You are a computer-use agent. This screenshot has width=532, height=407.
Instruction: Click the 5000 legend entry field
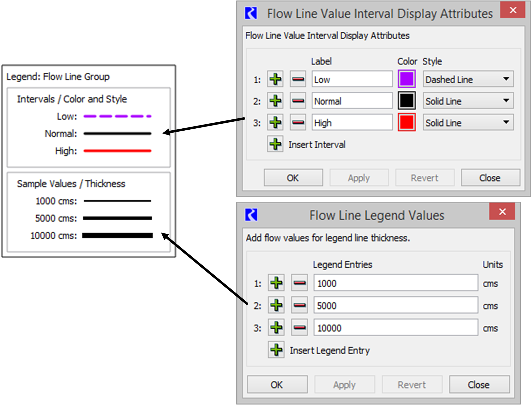pos(396,305)
